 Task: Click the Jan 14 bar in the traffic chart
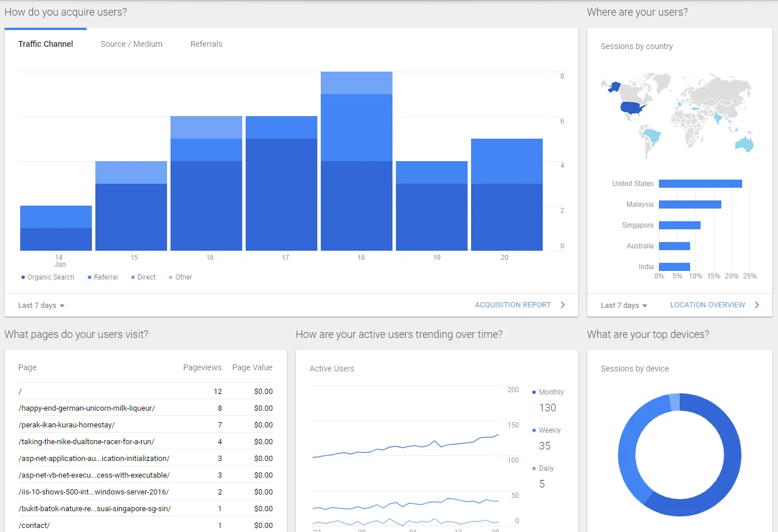pyautogui.click(x=56, y=228)
